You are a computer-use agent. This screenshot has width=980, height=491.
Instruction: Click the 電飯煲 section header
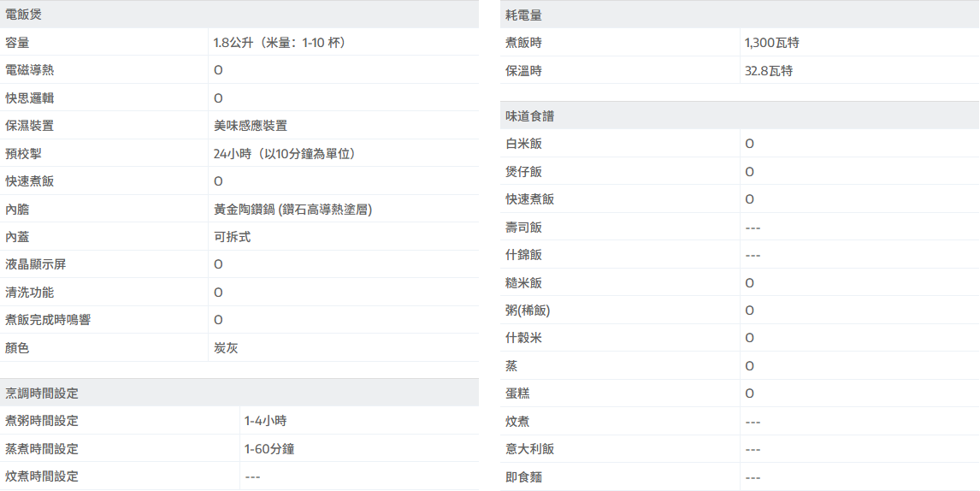pos(23,15)
